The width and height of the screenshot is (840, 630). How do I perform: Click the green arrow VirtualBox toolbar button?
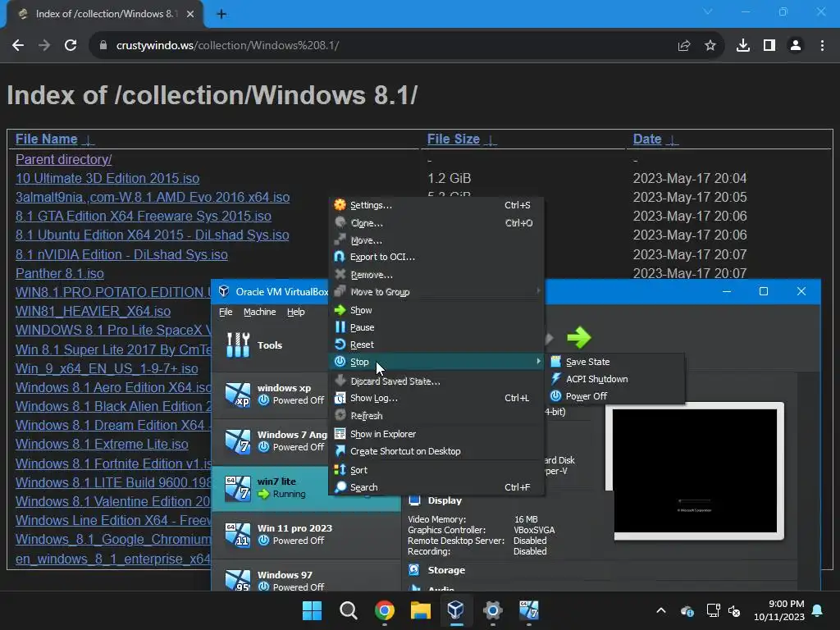(x=579, y=337)
